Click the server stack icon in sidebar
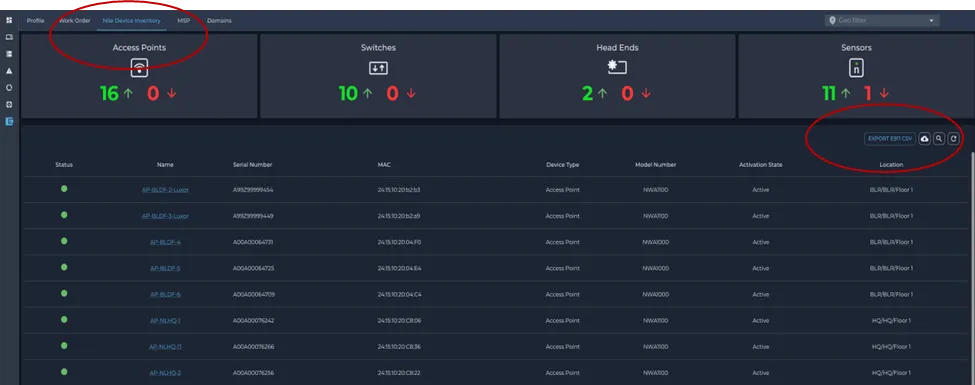This screenshot has width=975, height=385. pos(9,54)
